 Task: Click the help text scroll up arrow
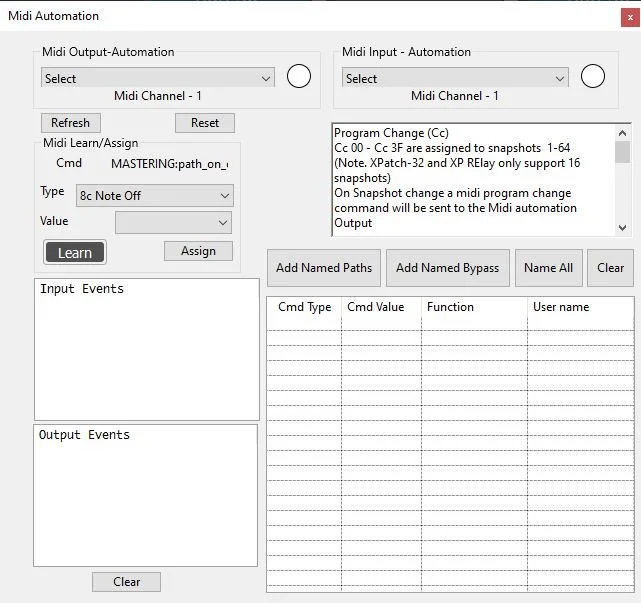tap(622, 133)
